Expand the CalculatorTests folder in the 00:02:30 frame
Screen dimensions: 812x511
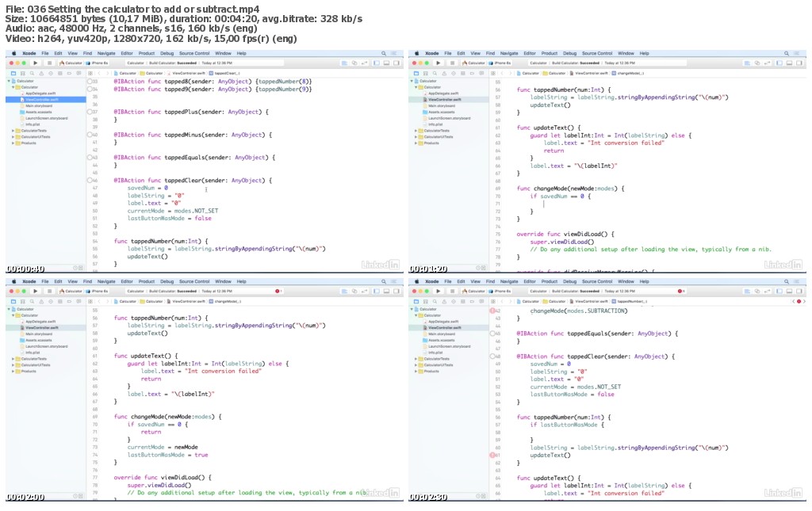416,359
